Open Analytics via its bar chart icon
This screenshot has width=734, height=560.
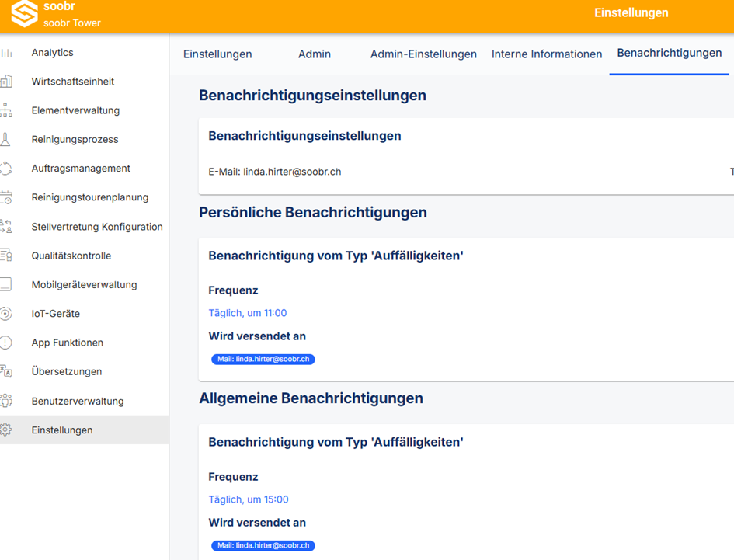[6, 53]
